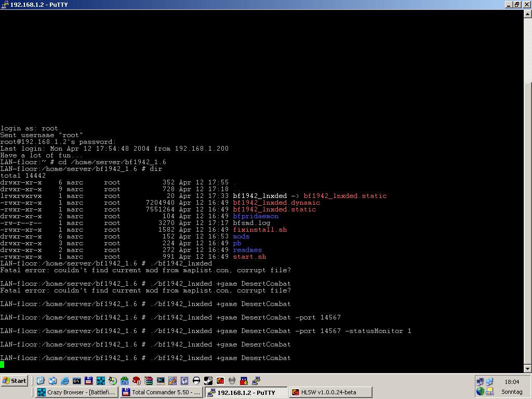Viewport: 532px width, 399px height.
Task: Click the green terminal cursor block
Action: (2, 365)
